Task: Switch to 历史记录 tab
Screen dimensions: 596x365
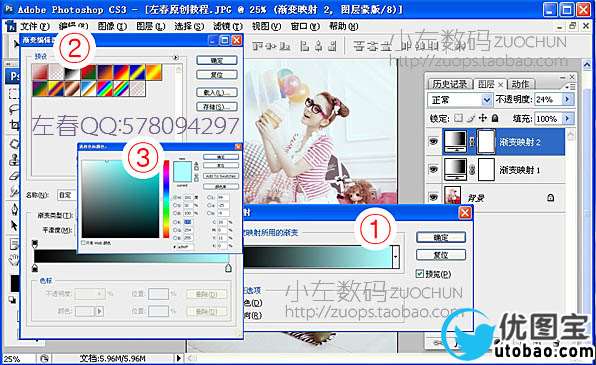Action: [450, 84]
